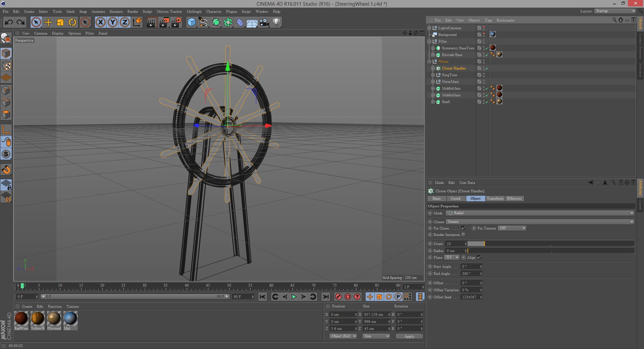The height and width of the screenshot is (349, 644).
Task: Select the Move tool in the toolbar
Action: coord(48,22)
